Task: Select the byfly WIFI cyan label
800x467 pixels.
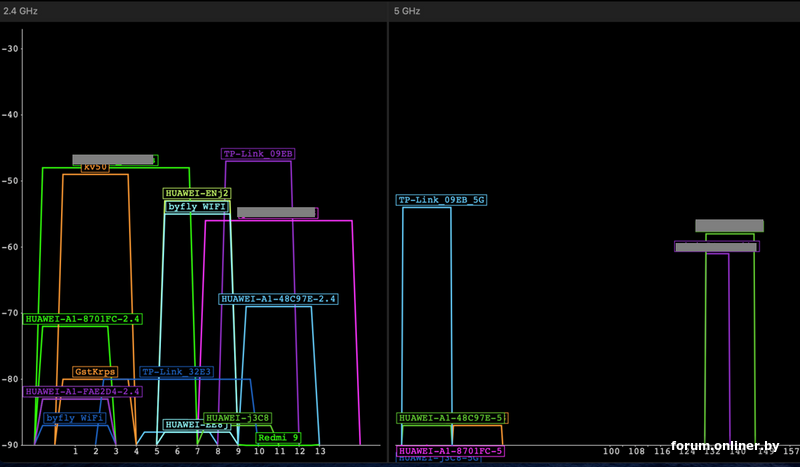Action: (x=197, y=207)
